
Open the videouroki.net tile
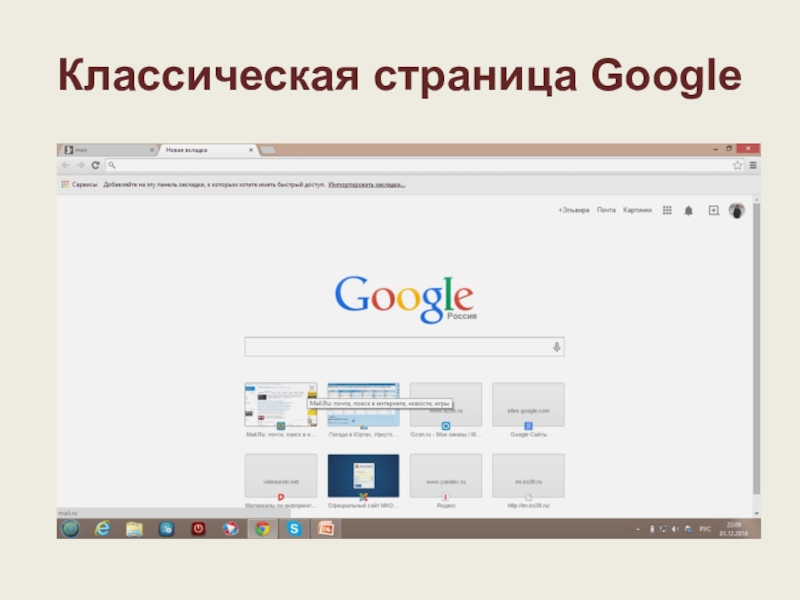pyautogui.click(x=281, y=476)
